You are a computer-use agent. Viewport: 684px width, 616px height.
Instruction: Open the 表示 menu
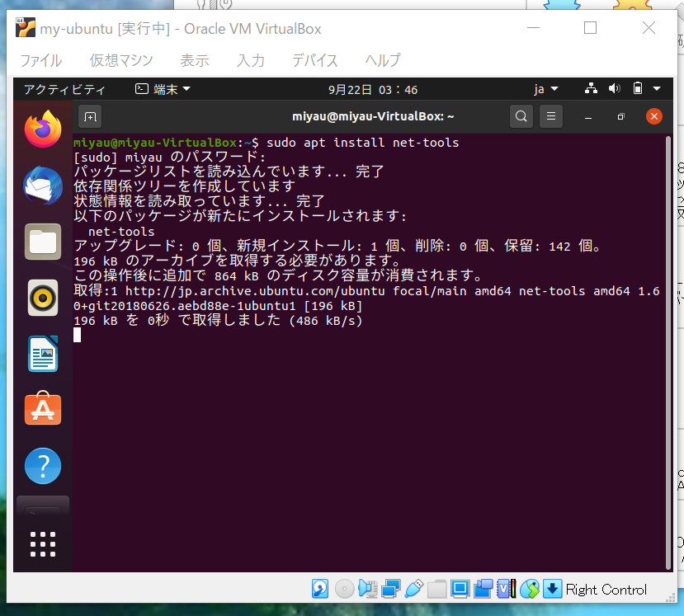pos(195,60)
